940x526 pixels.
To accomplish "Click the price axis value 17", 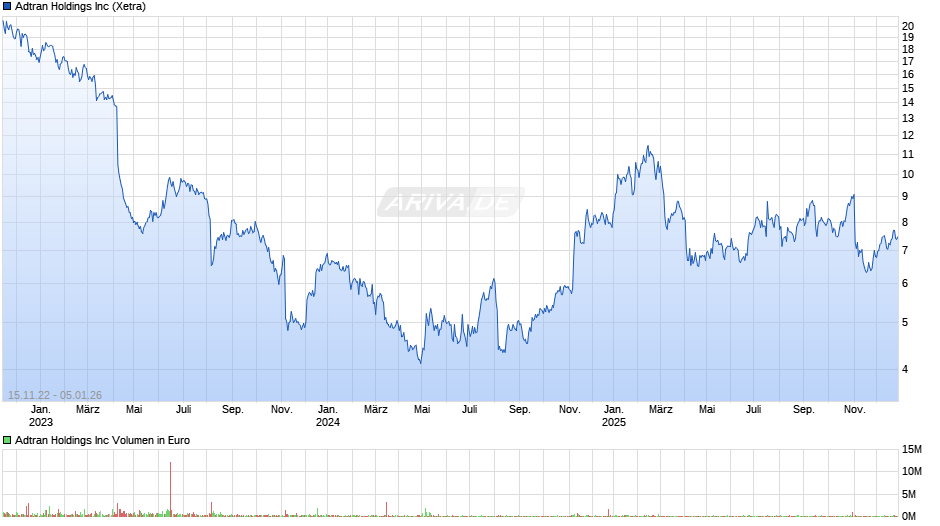I will pos(908,61).
